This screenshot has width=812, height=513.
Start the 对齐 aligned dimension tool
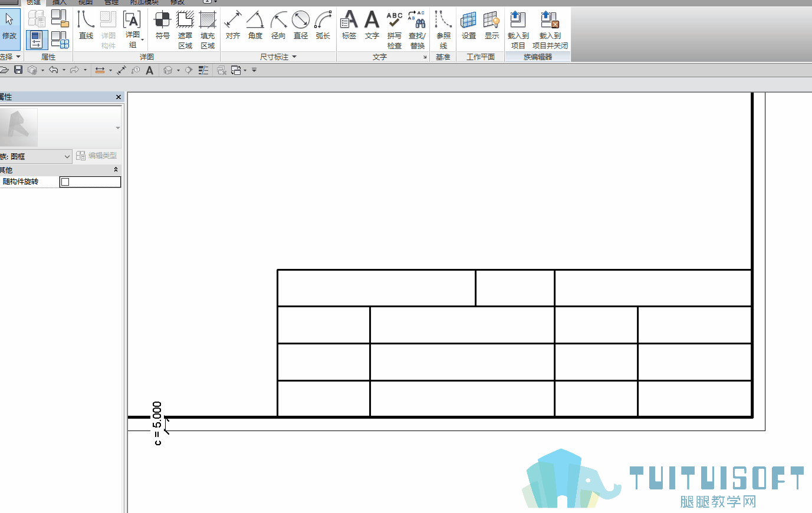click(233, 26)
